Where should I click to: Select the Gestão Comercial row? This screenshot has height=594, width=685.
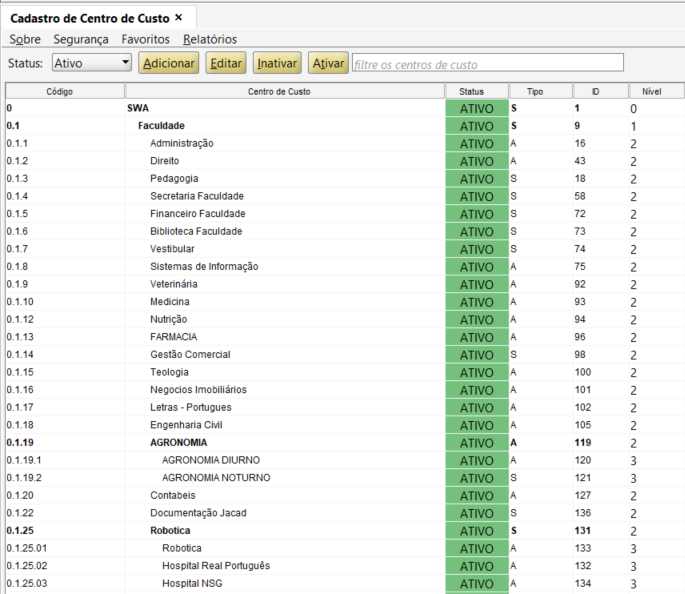pyautogui.click(x=345, y=355)
